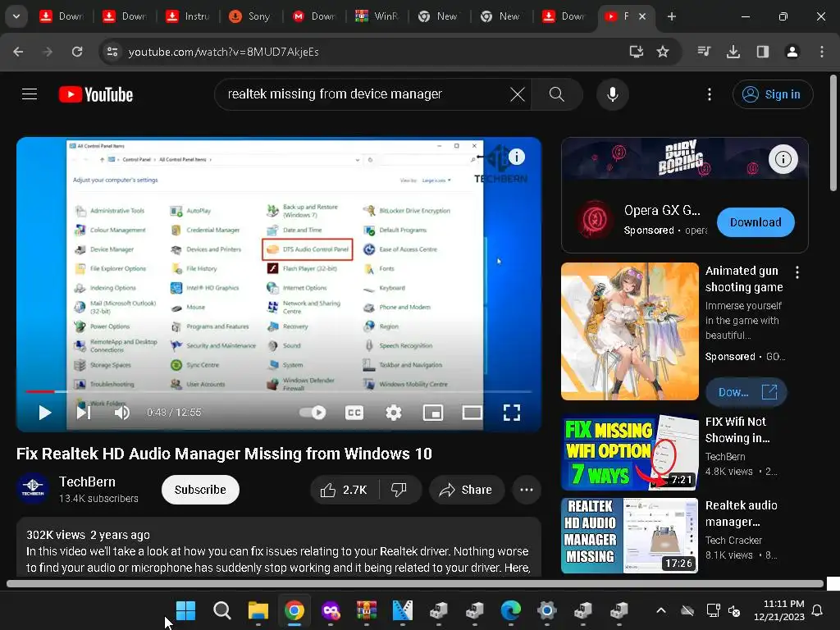Expand the video description box
The image size is (840, 630).
pyautogui.click(x=279, y=546)
